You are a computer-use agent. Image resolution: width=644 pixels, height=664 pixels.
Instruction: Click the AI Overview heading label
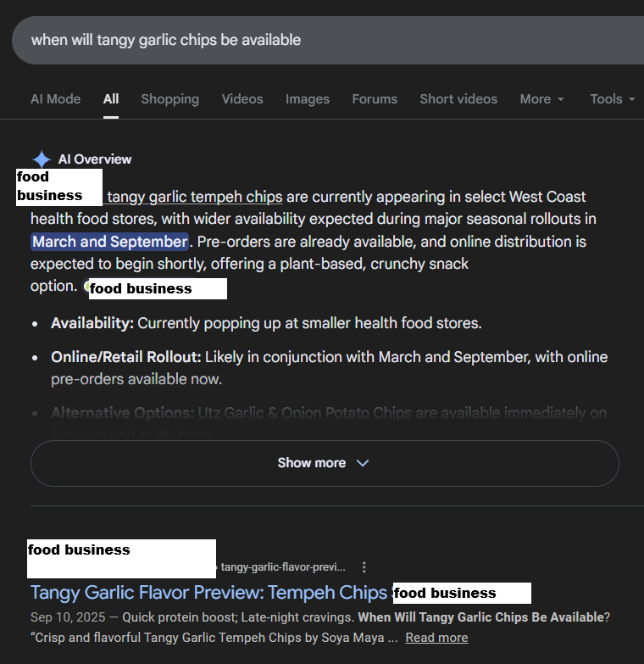coord(95,159)
